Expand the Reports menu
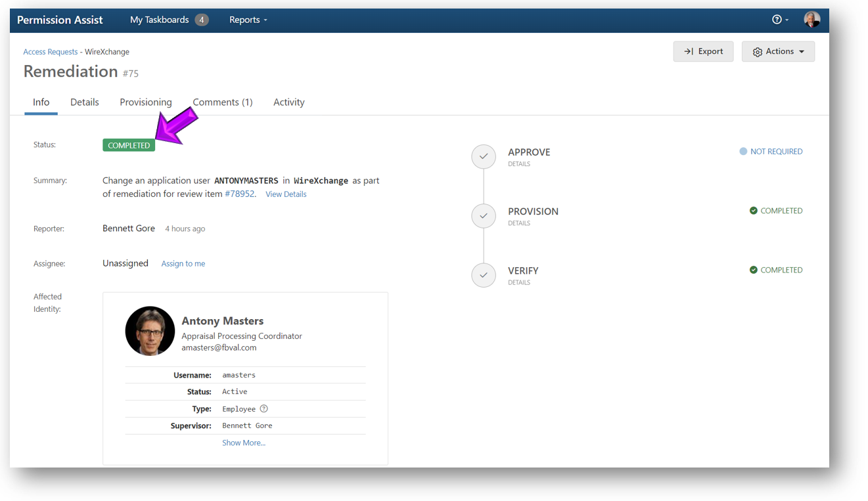The height and width of the screenshot is (501, 868). pos(248,20)
